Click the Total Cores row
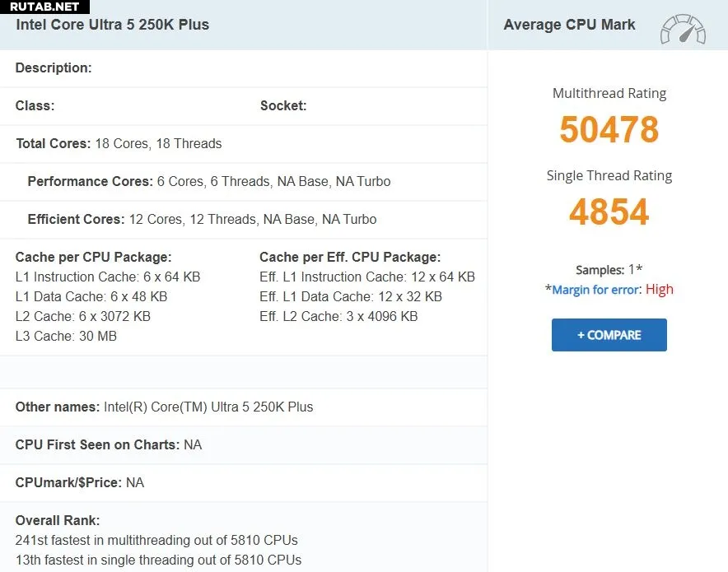 (119, 143)
